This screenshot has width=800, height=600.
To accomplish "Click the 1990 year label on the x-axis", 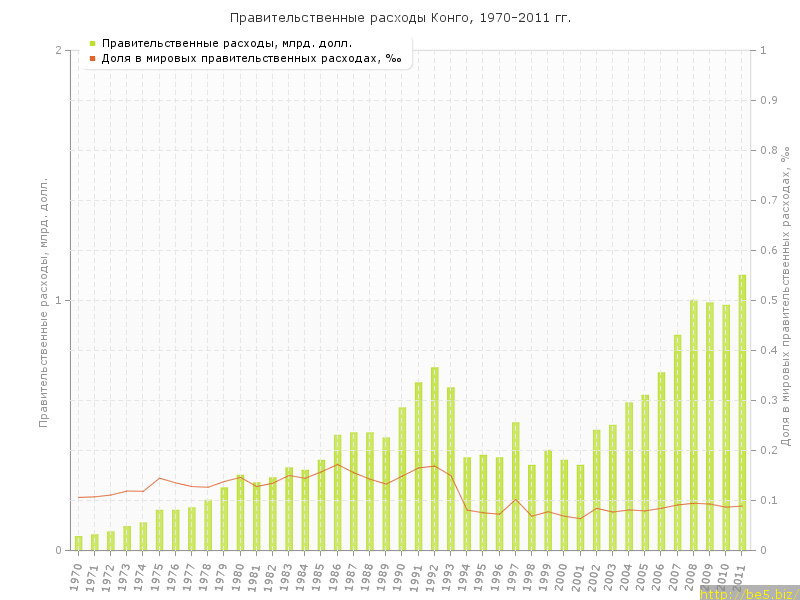I will 400,577.
